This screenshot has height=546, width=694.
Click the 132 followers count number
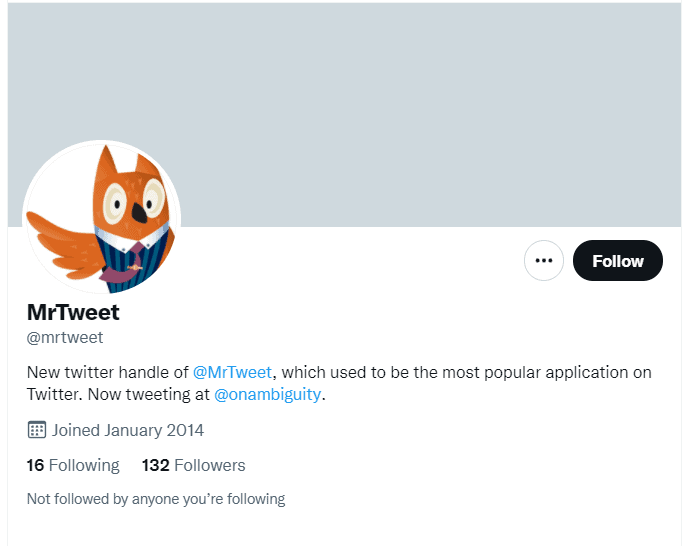(x=155, y=465)
